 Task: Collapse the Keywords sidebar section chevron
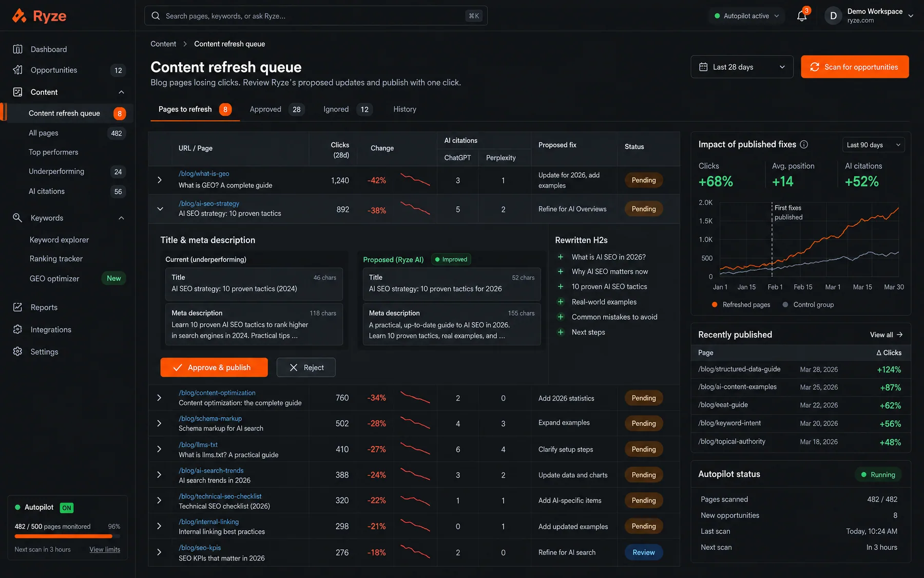pyautogui.click(x=121, y=218)
